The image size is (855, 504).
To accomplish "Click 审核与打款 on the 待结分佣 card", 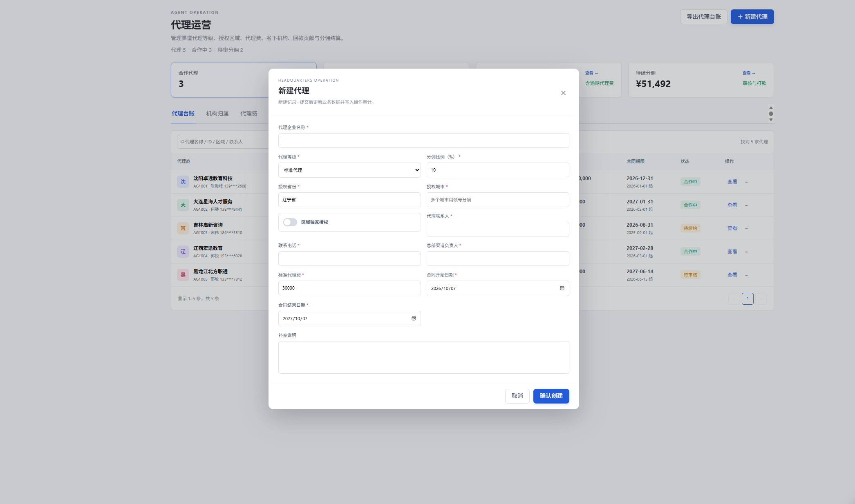I will tap(754, 83).
